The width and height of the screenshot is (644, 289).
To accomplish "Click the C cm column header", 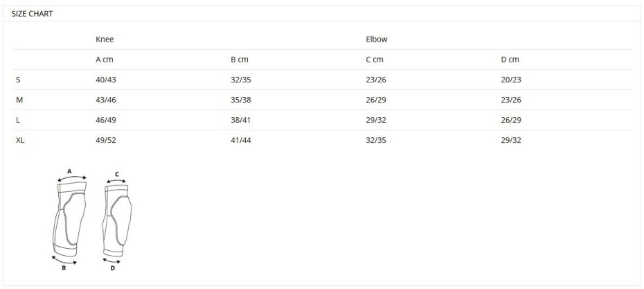I will [375, 60].
